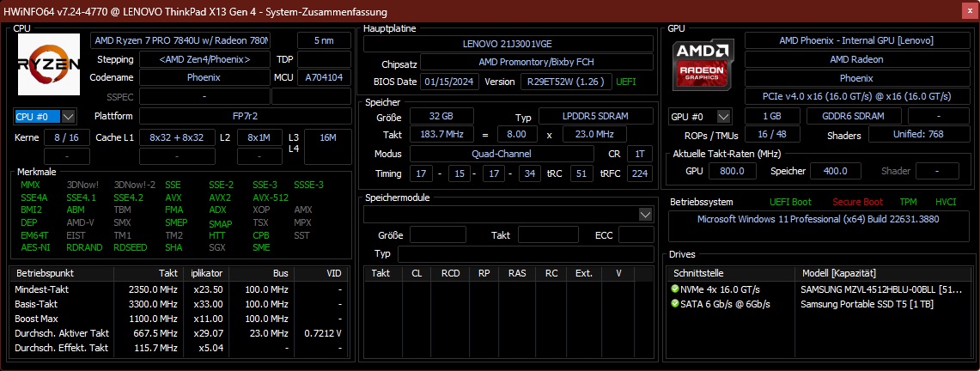Click the AMD Radeon GPU field

856,59
